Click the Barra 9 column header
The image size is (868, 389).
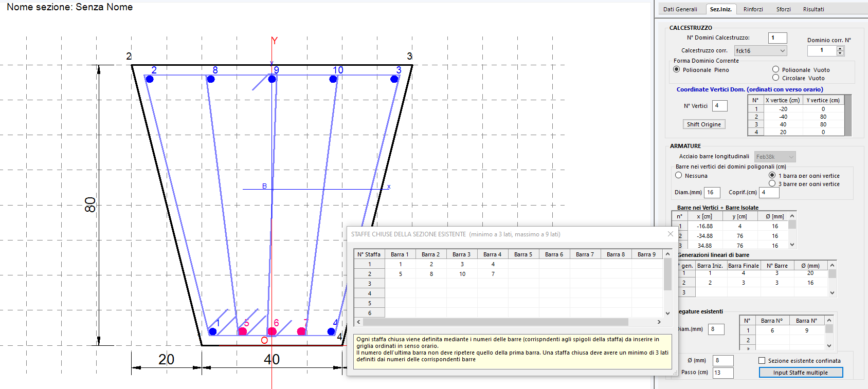pos(647,254)
